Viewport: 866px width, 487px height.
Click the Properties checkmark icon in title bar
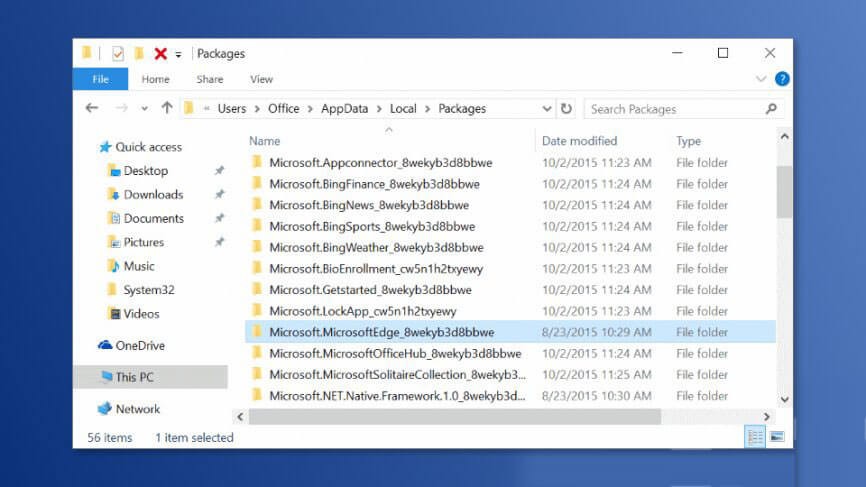[118, 54]
